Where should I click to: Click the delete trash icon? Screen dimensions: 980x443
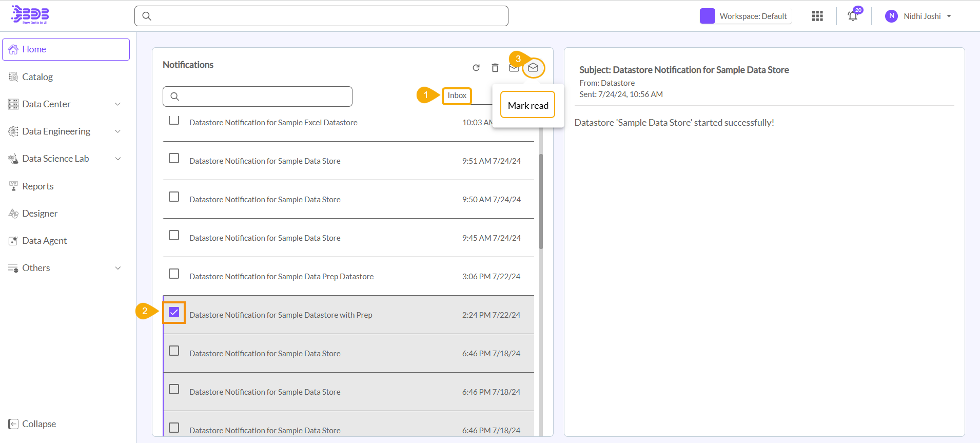pos(495,68)
